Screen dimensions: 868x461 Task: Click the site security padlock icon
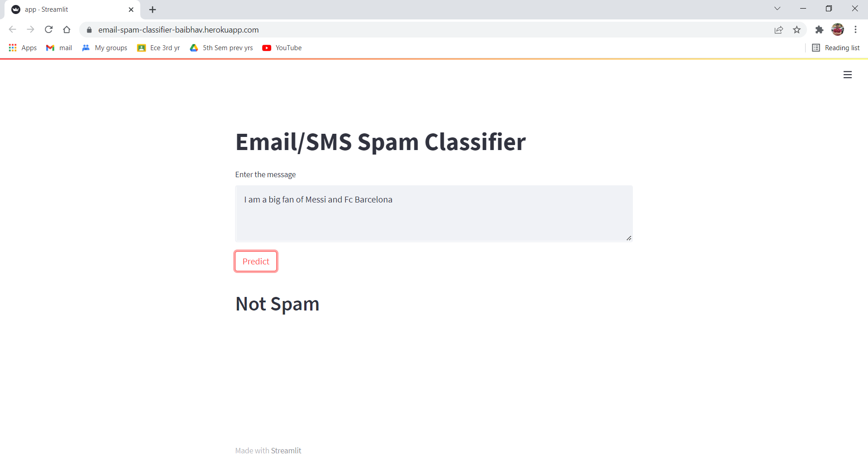pos(89,30)
